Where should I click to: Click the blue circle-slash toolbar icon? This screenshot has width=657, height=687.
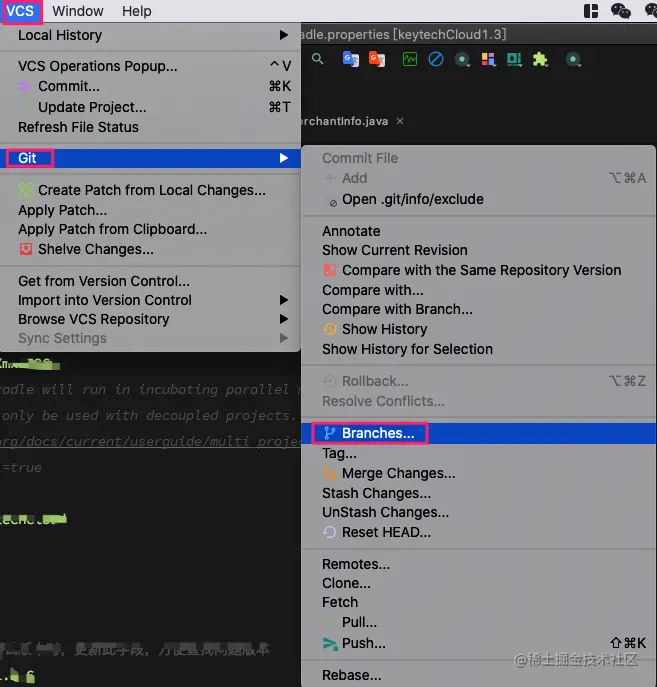(435, 59)
